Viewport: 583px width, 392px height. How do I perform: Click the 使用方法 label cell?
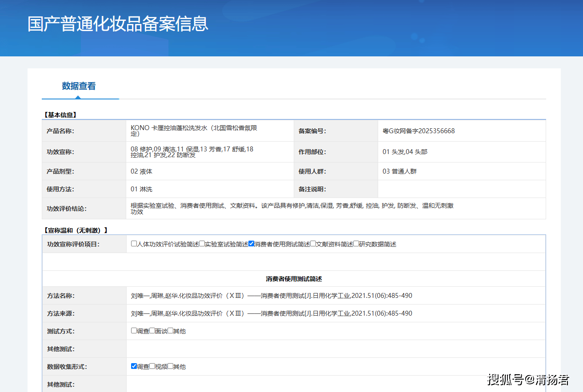[x=84, y=189]
